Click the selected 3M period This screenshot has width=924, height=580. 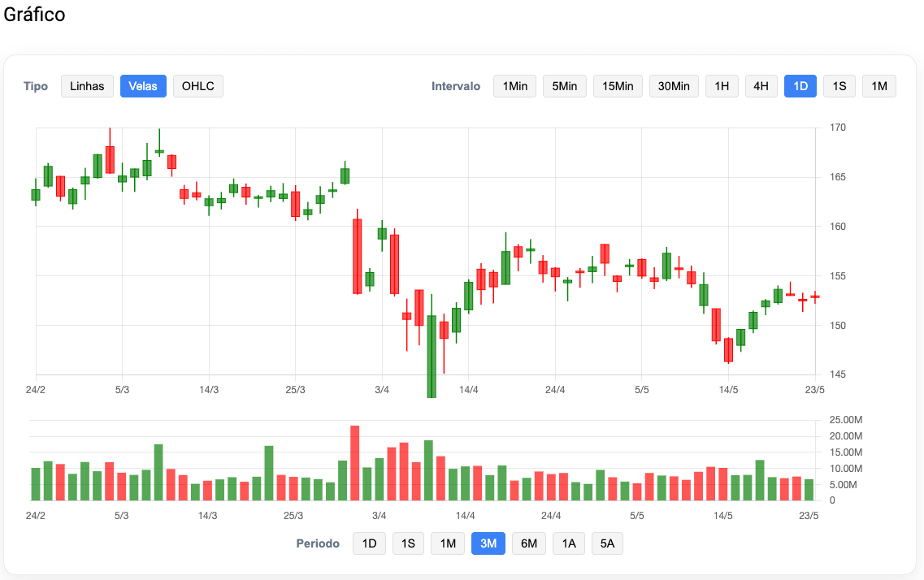point(488,543)
